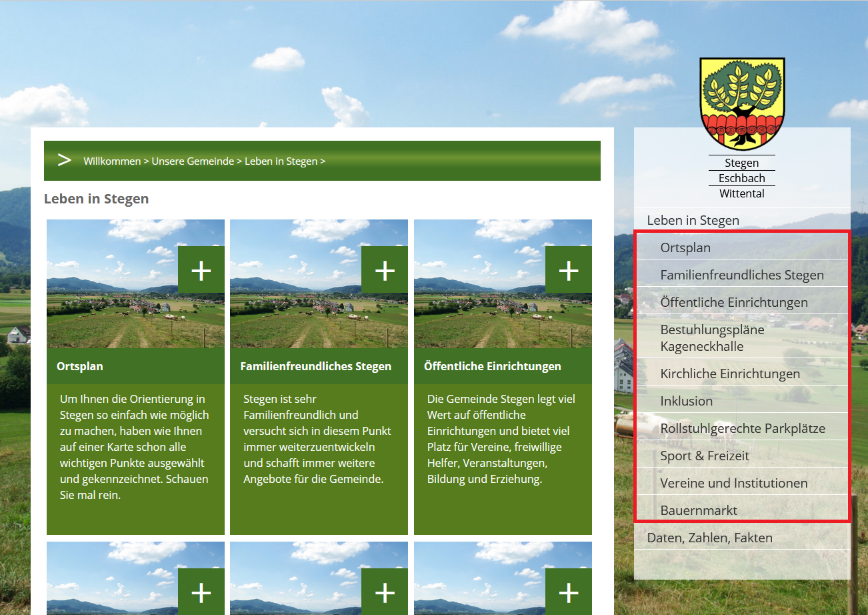Screen dimensions: 868x615
Task: Click the arrow icon in the breadcrumb bar
Action: pos(64,160)
